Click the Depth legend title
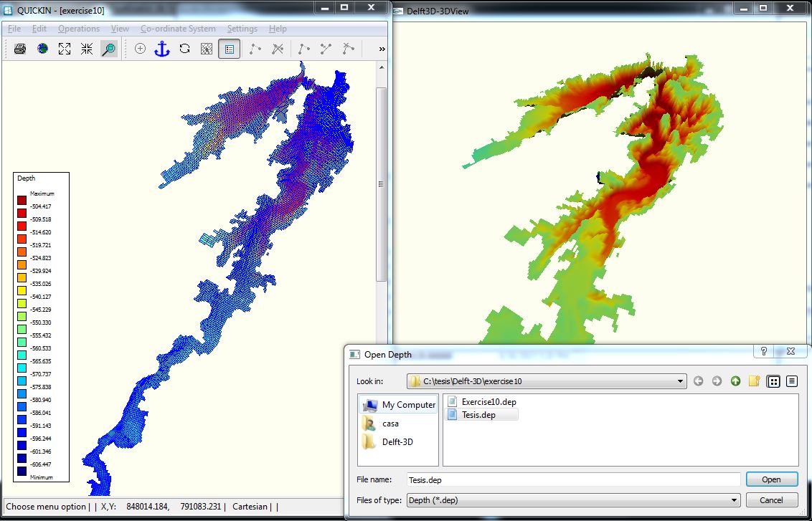 pos(27,178)
